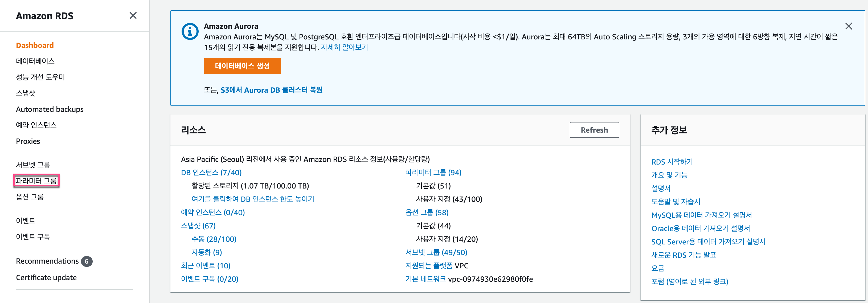Refresh the 리소스 resource panel
The height and width of the screenshot is (303, 868).
[x=594, y=130]
